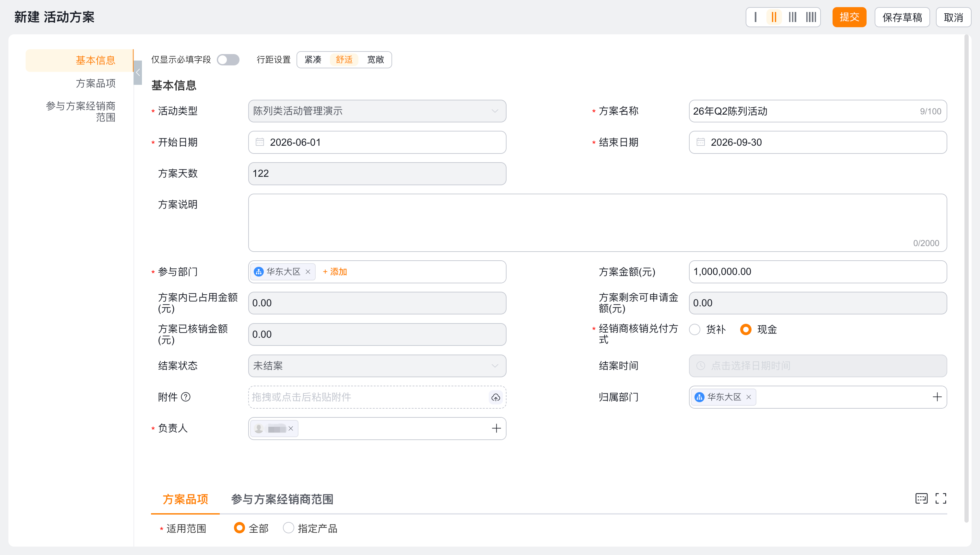This screenshot has width=980, height=555.
Task: Set line spacing to 宽敞
Action: coord(376,60)
